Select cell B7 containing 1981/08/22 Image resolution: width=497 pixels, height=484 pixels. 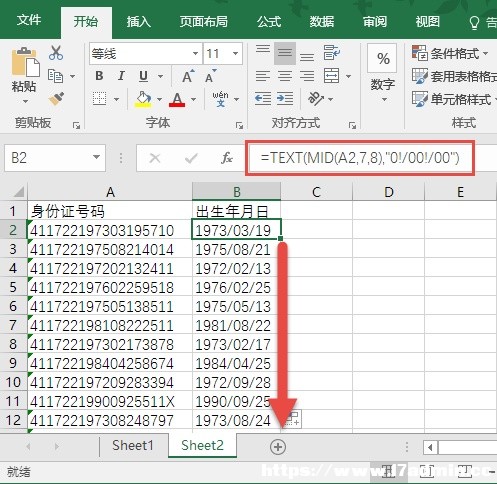pos(236,325)
